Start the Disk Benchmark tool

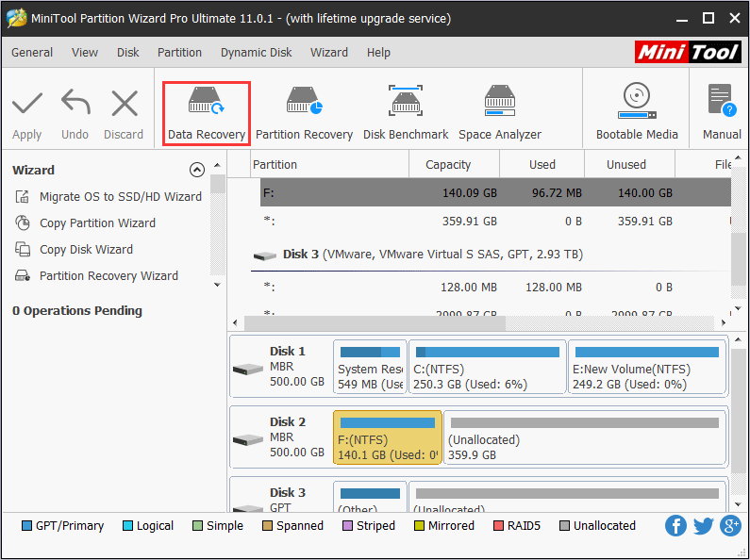[x=406, y=113]
